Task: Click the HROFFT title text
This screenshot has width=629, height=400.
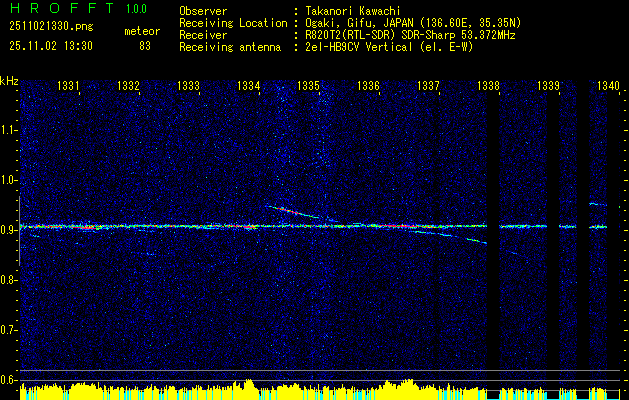Action: point(62,8)
